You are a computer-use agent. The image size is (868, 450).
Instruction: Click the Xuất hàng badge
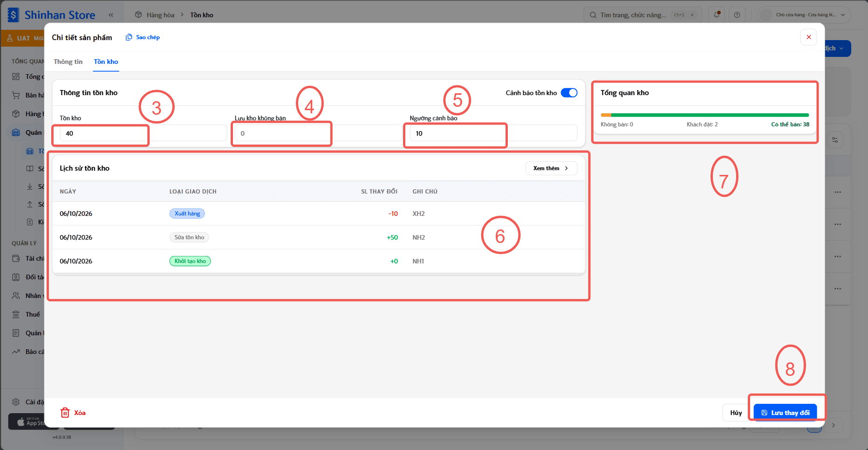click(187, 214)
